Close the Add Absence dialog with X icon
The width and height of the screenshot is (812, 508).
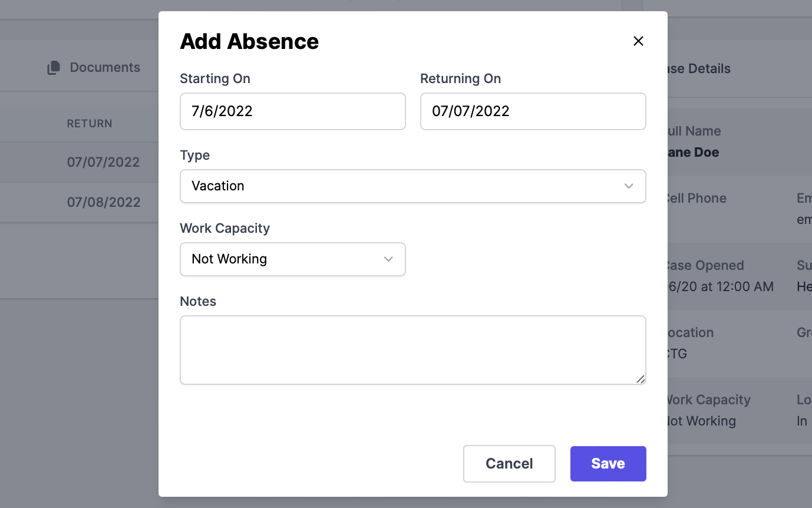coord(638,41)
